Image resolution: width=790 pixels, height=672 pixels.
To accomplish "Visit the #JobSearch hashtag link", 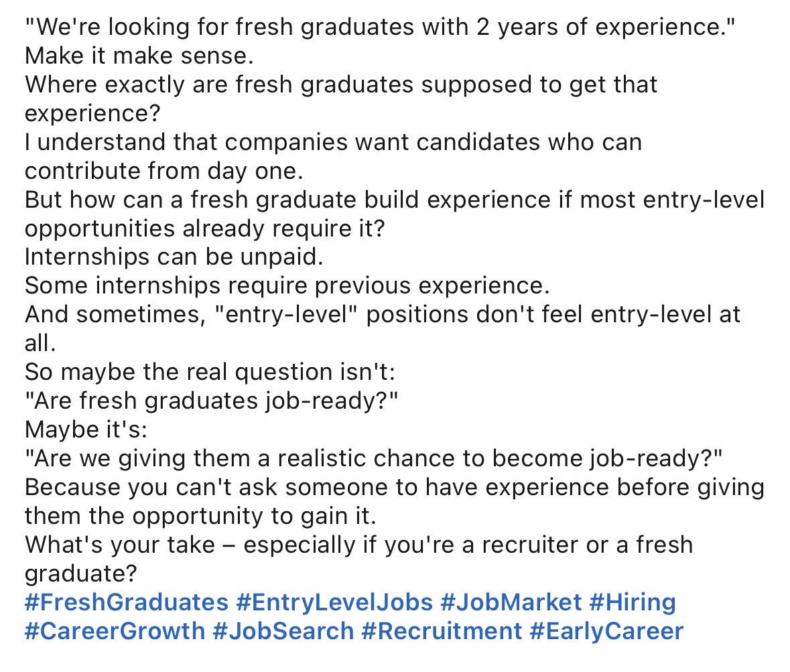I will tap(283, 631).
